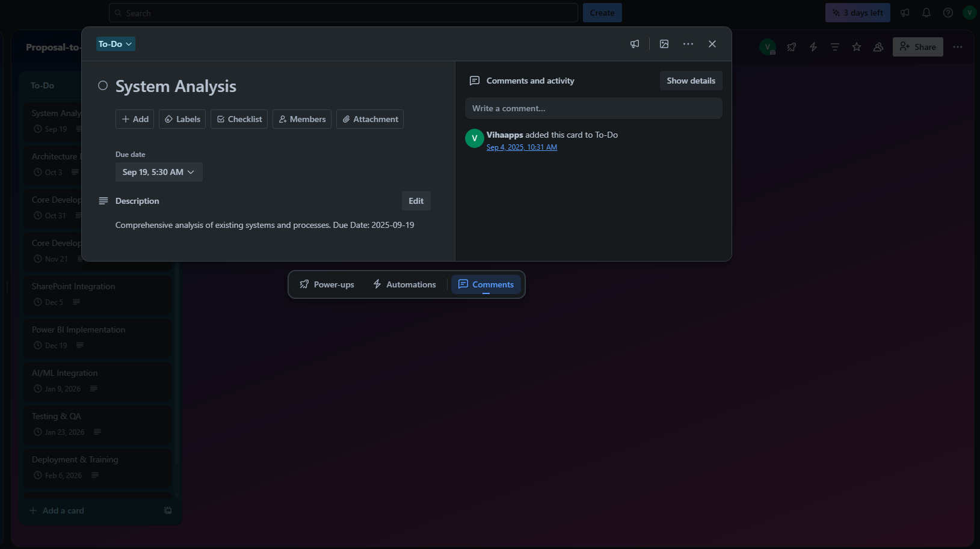Open the Automations tab
Image resolution: width=980 pixels, height=549 pixels.
point(404,284)
